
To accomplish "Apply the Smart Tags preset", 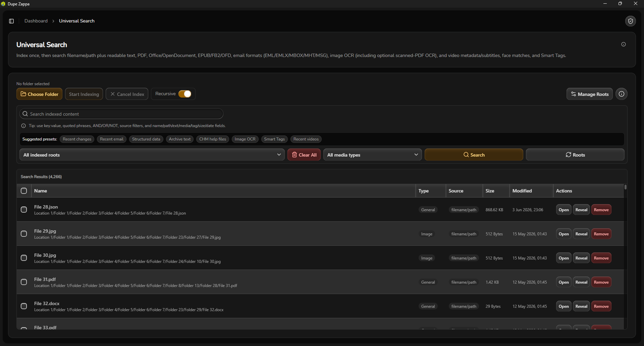I will point(274,139).
